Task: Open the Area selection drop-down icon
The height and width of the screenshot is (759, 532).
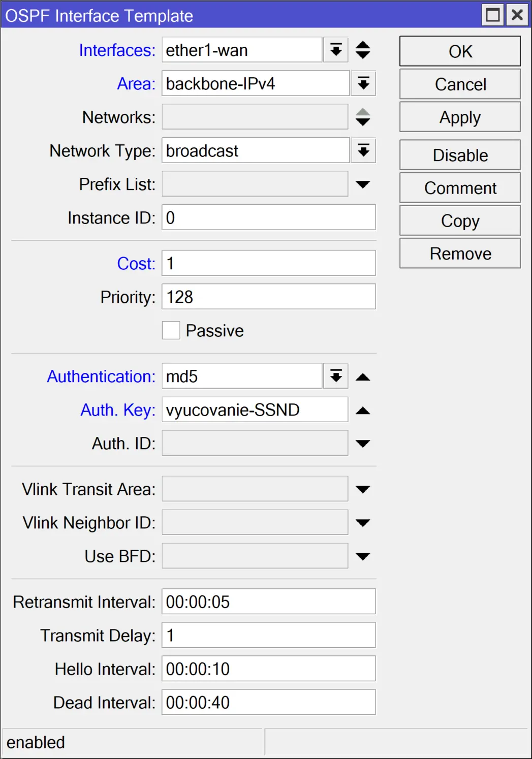Action: (x=363, y=83)
